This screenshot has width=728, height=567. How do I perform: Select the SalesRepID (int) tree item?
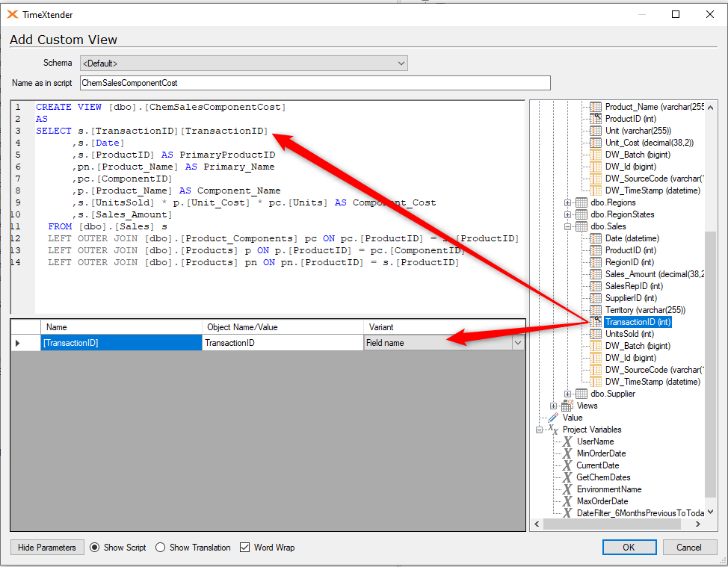[x=634, y=286]
